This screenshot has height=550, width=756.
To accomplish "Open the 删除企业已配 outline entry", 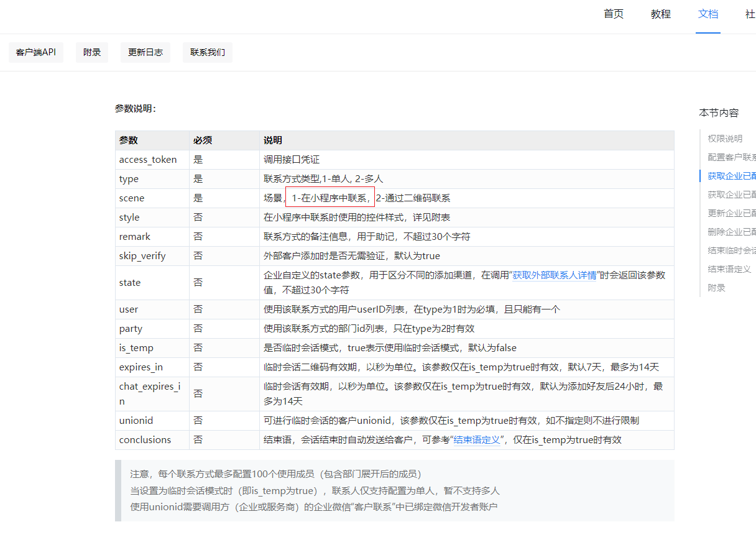I will coord(732,232).
